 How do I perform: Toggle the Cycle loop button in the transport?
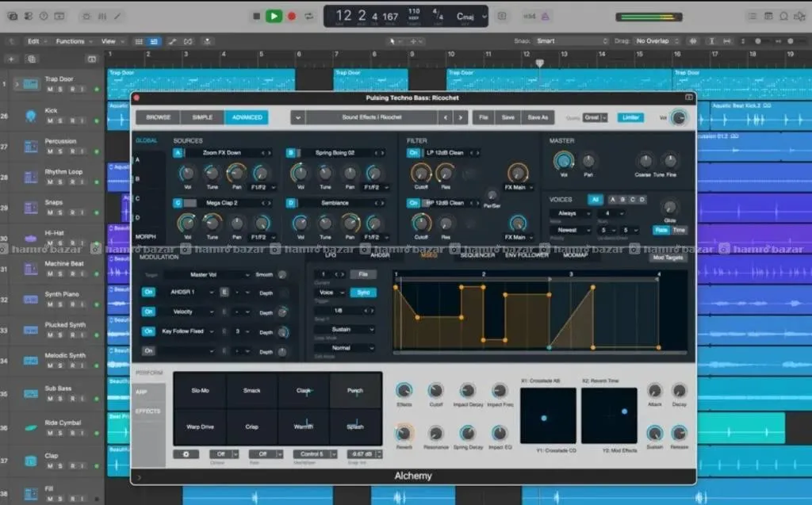(309, 16)
